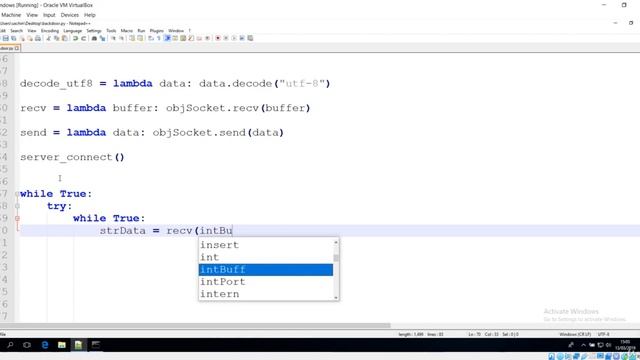Open Task View on the taskbar
Viewport: 640px width, 360px height.
(x=27, y=345)
